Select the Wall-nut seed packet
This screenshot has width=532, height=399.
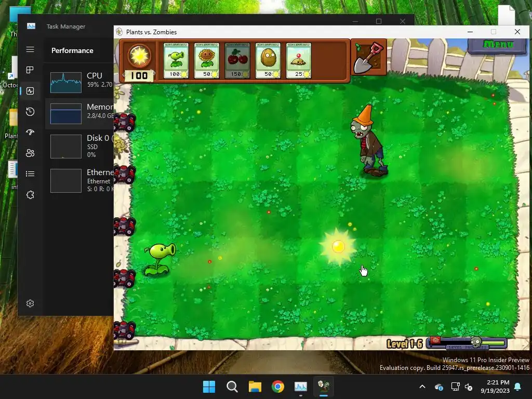pos(268,60)
